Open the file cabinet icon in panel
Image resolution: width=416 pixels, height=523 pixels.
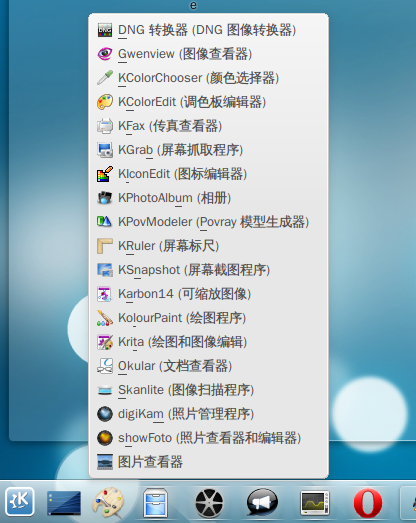[155, 503]
